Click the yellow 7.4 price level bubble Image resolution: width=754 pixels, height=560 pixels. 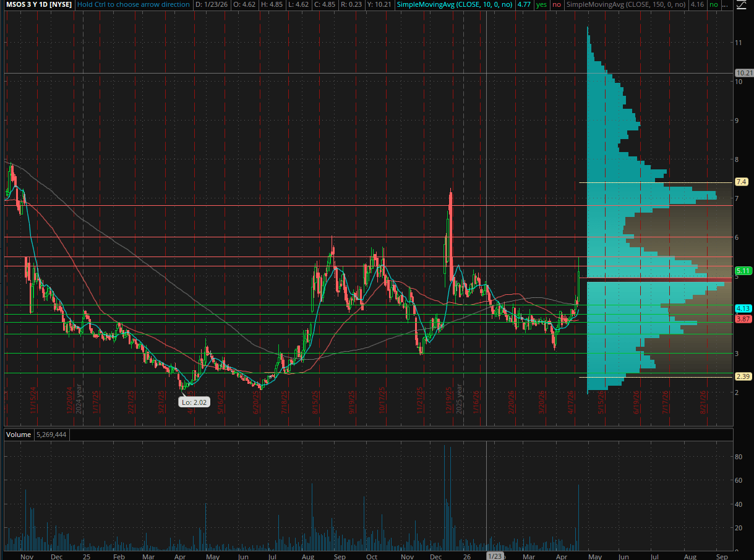(x=741, y=182)
